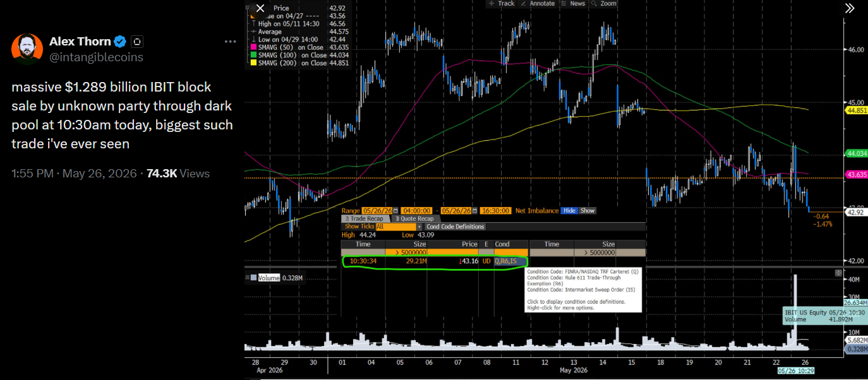Click the Size column header in trade table

pos(406,244)
